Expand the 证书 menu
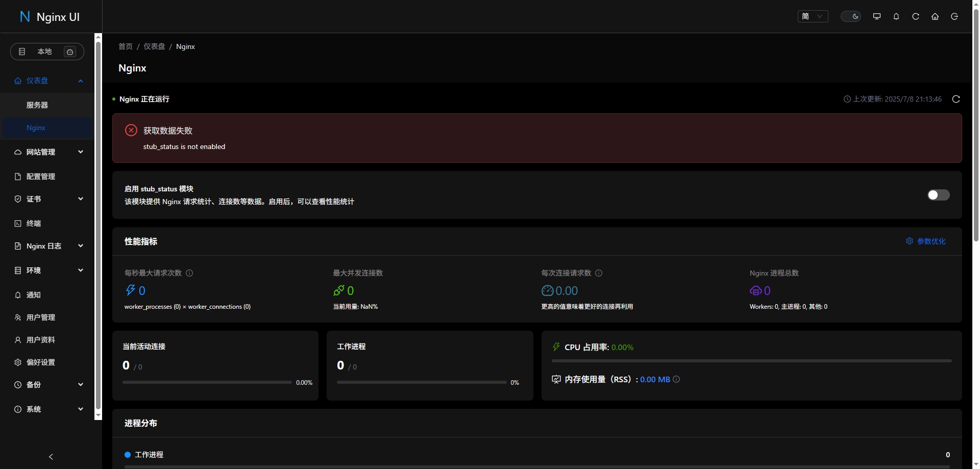This screenshot has height=469, width=980. click(x=47, y=199)
